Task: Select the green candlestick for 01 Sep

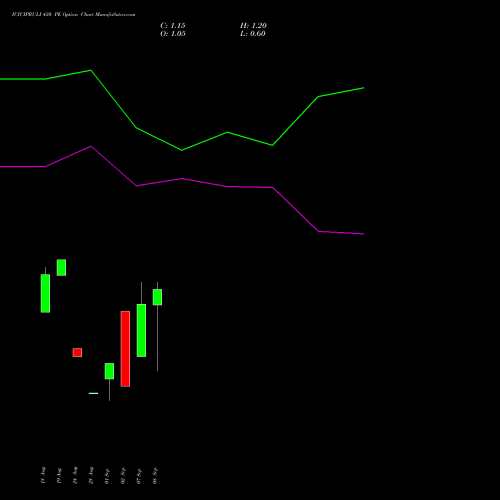Action: (109, 371)
